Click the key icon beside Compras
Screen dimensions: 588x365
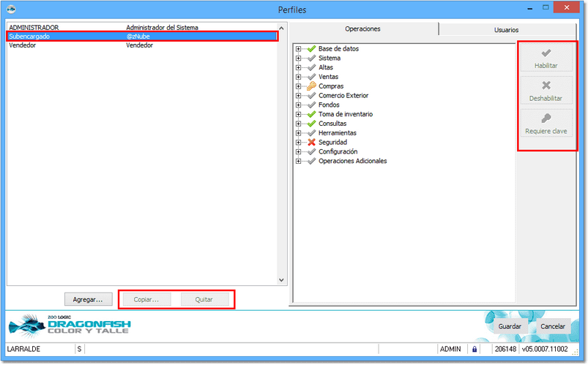pos(311,86)
